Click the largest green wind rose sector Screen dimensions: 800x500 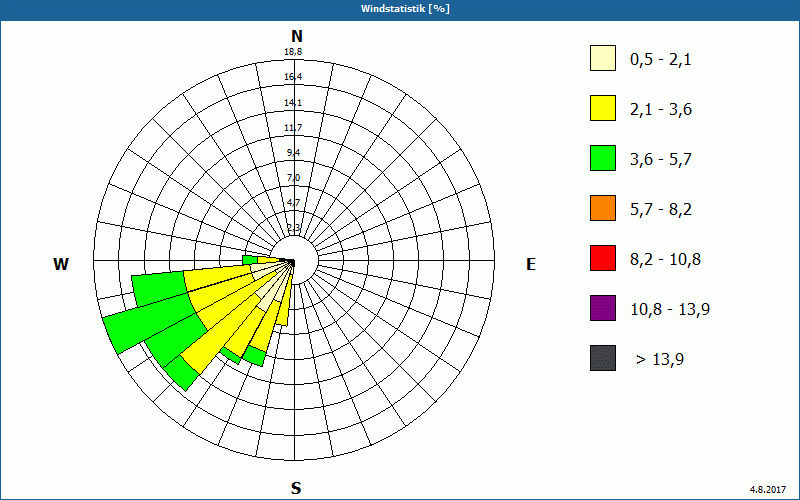(x=147, y=322)
